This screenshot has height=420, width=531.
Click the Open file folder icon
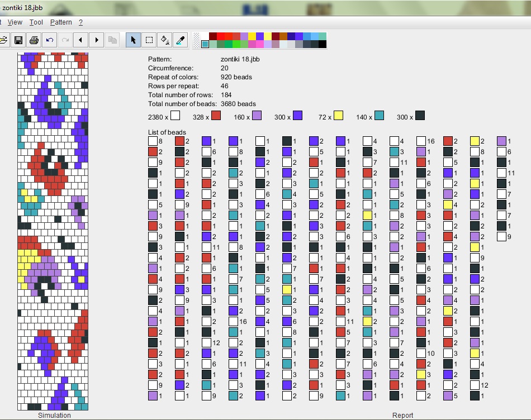point(3,40)
